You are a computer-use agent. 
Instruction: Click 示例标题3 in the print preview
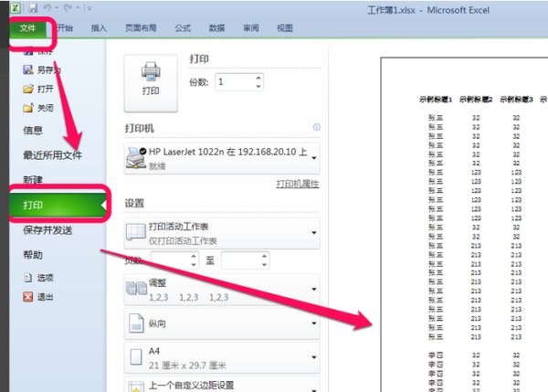pyautogui.click(x=517, y=100)
